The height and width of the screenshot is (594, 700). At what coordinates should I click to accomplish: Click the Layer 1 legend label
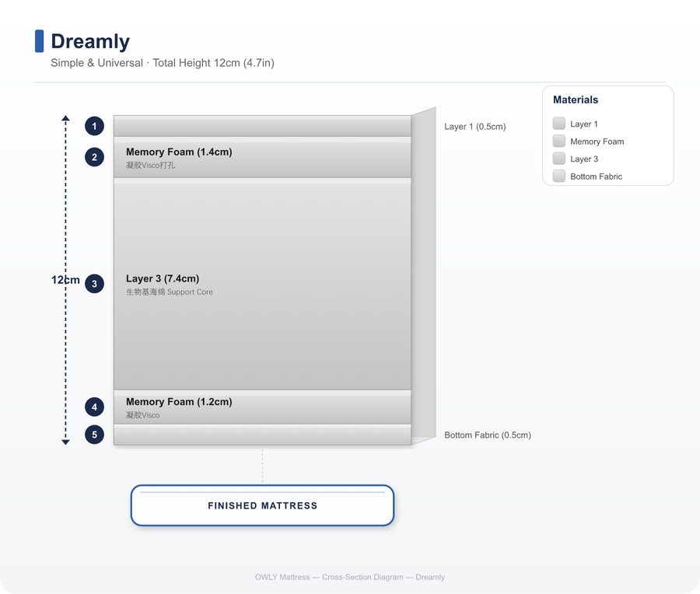pos(584,124)
